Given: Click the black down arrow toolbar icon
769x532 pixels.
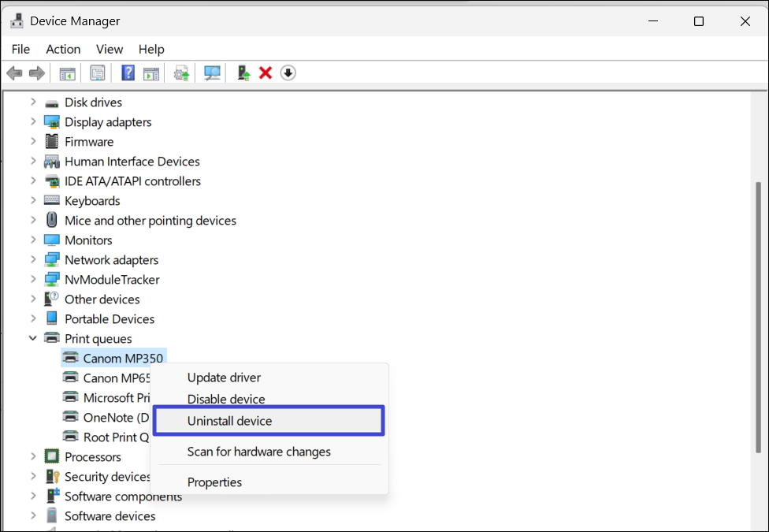Looking at the screenshot, I should pos(288,73).
